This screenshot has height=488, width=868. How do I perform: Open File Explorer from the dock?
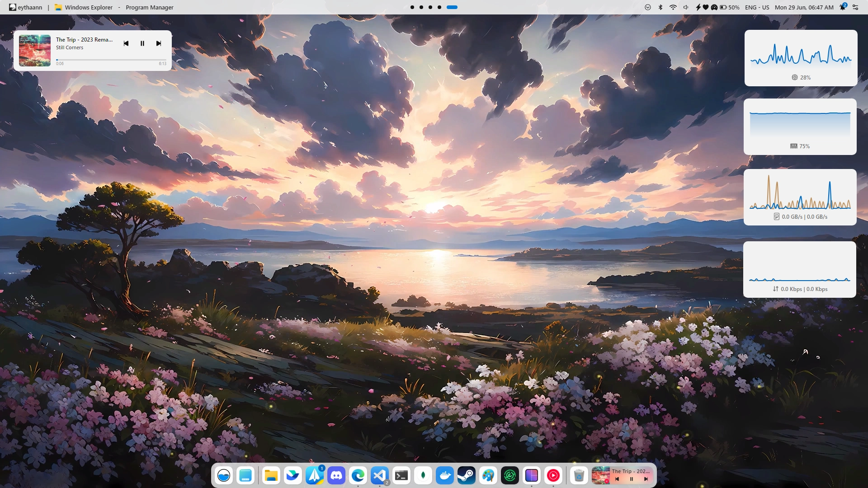click(271, 475)
